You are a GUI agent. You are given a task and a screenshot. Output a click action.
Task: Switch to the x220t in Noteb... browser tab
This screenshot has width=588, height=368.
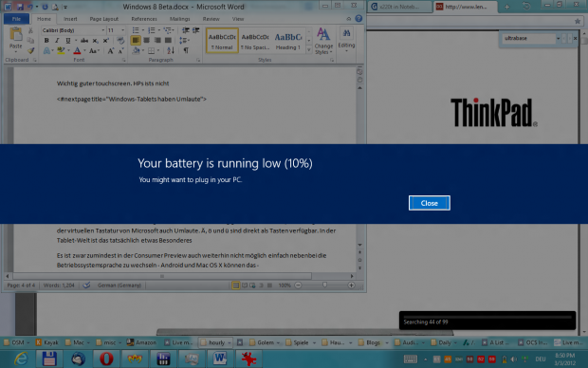(x=399, y=7)
